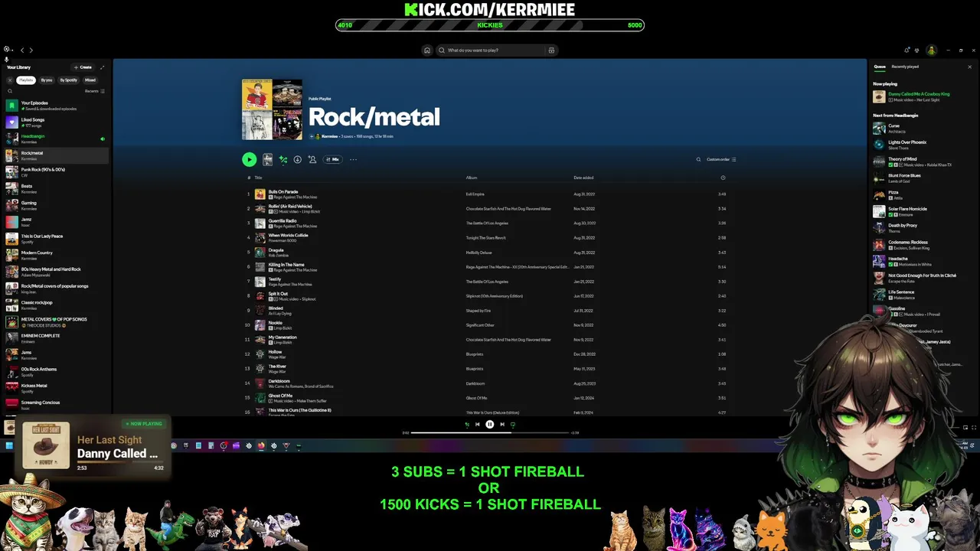This screenshot has width=980, height=551.
Task: Open the Mix button for this playlist
Action: click(332, 159)
